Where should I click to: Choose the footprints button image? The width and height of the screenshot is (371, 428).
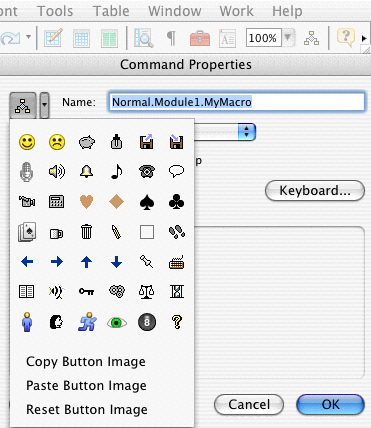[x=177, y=232]
